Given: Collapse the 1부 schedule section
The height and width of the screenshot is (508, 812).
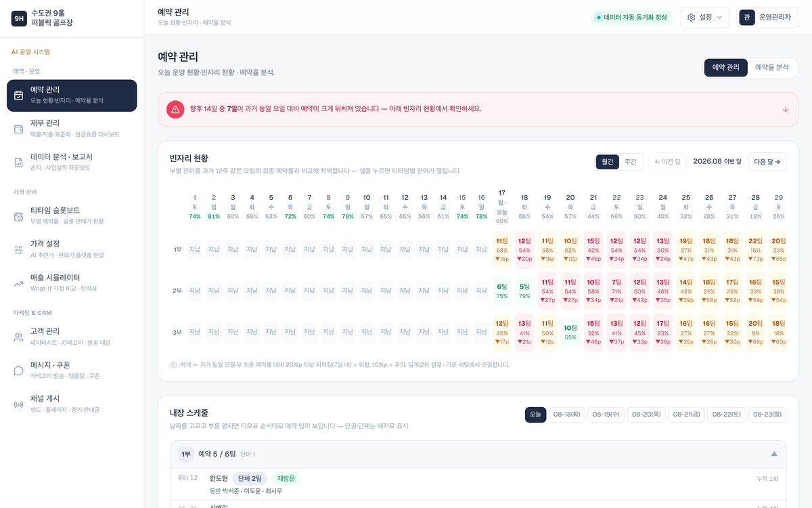Looking at the screenshot, I should pyautogui.click(x=774, y=454).
